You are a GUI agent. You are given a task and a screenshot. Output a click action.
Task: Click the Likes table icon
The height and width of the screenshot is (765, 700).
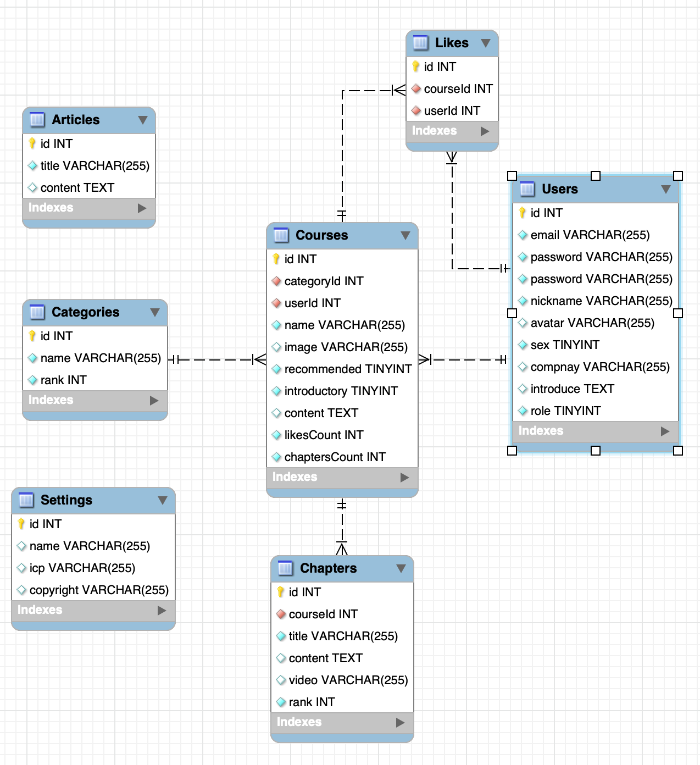pyautogui.click(x=420, y=43)
